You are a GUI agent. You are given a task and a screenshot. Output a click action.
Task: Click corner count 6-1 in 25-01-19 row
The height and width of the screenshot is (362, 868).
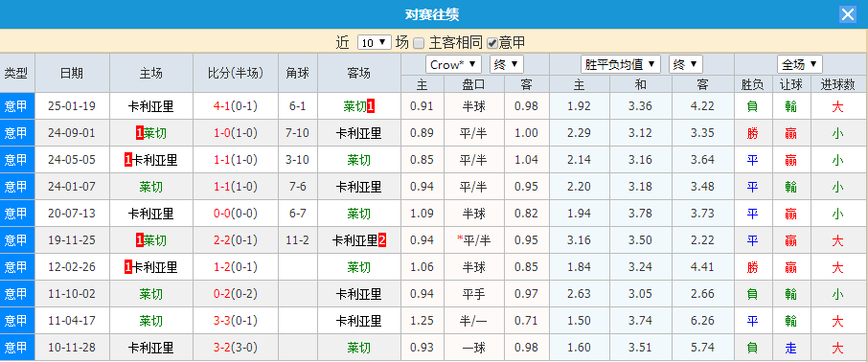[298, 106]
